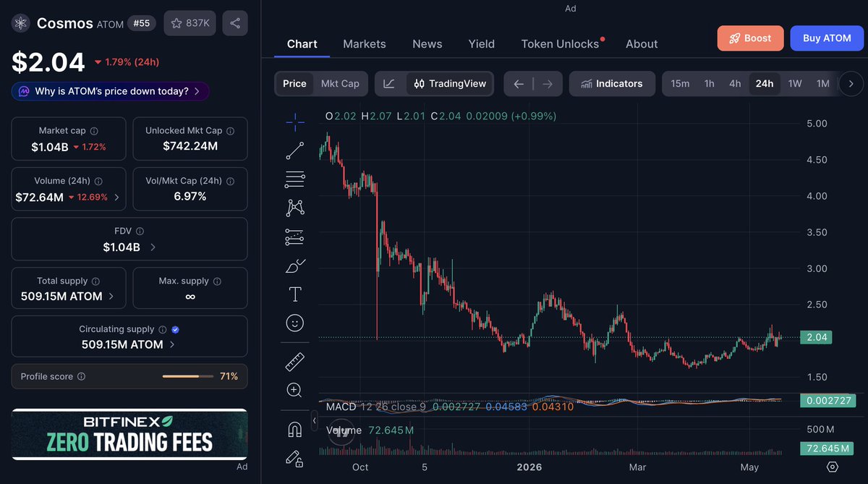868x484 pixels.
Task: Click the FDV info icon
Action: (140, 232)
